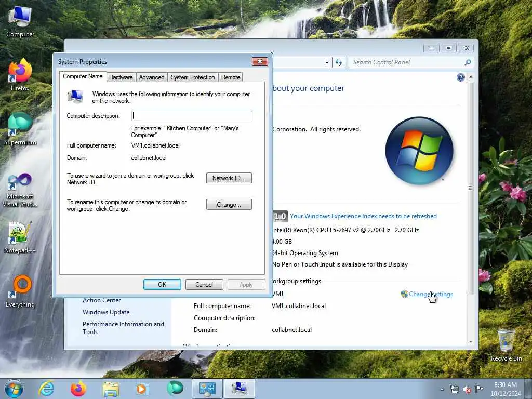Switch to the Hardware tab

click(x=121, y=77)
